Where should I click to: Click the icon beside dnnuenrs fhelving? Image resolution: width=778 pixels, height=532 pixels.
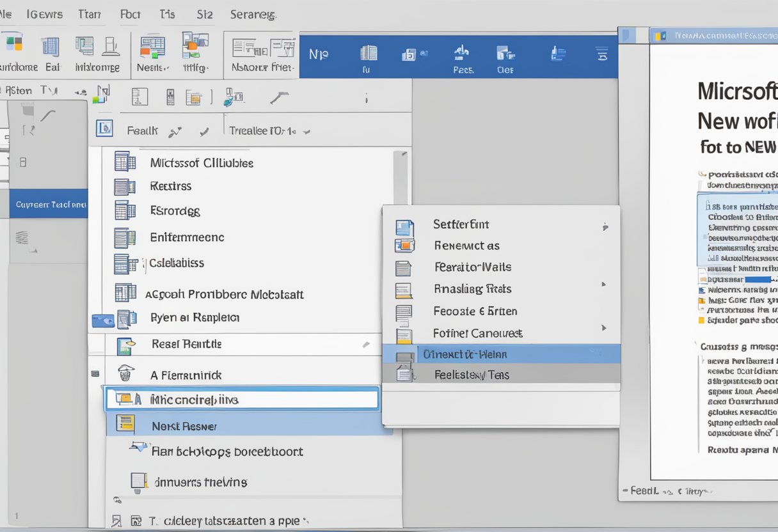point(138,481)
